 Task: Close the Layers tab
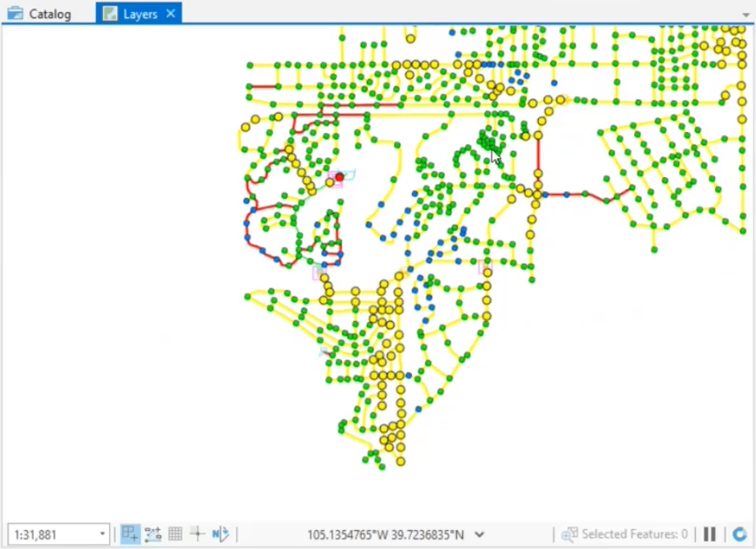coord(170,13)
